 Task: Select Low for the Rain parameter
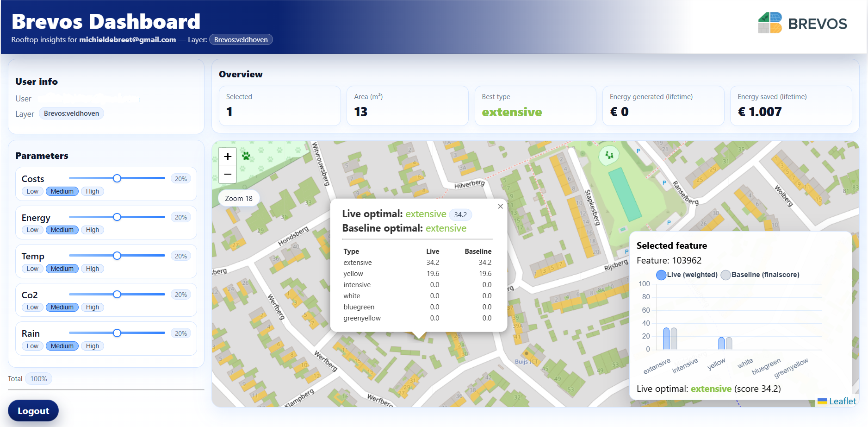coord(32,346)
